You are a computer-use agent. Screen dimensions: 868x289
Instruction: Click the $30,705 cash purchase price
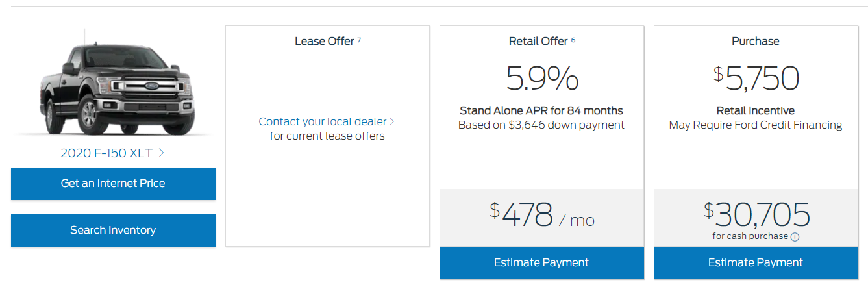(757, 214)
